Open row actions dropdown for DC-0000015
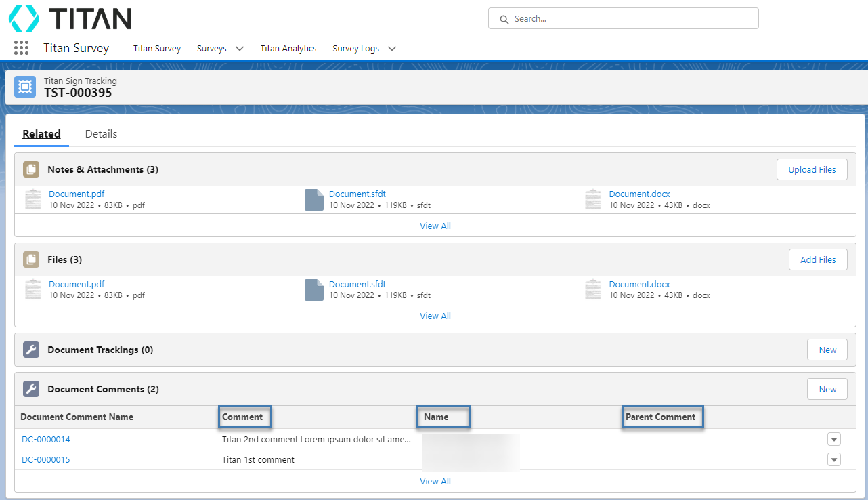Image resolution: width=868 pixels, height=500 pixels. click(x=834, y=459)
